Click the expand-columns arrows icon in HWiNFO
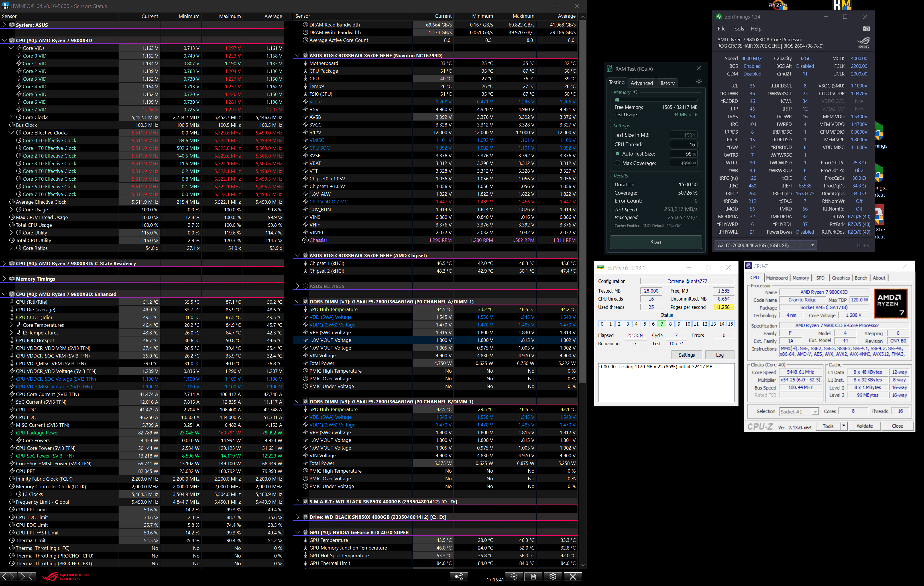Image resolution: width=924 pixels, height=586 pixels. (x=9, y=576)
